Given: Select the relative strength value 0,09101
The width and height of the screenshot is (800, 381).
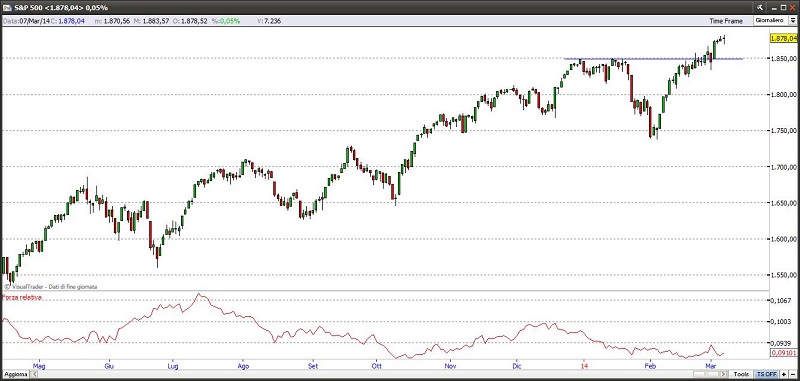Looking at the screenshot, I should 783,352.
